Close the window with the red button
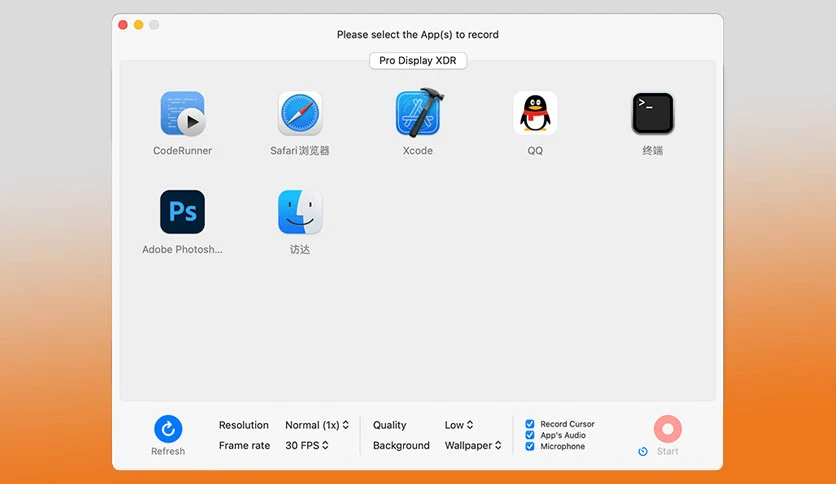Screen dimensions: 836x484 123,25
